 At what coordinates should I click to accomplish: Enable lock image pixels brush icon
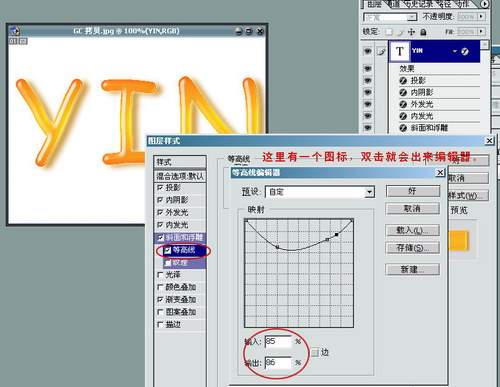coord(400,32)
